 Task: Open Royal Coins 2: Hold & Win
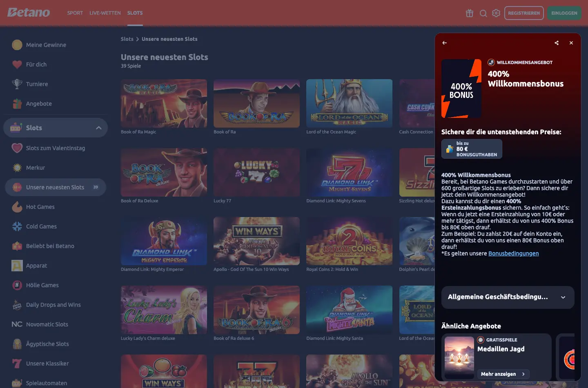[349, 241]
